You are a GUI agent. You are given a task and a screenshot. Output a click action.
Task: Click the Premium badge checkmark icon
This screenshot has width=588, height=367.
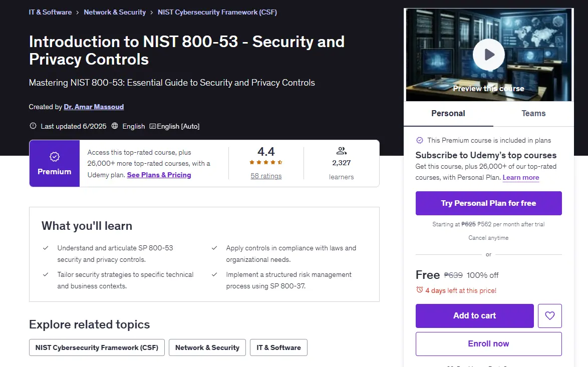point(55,157)
